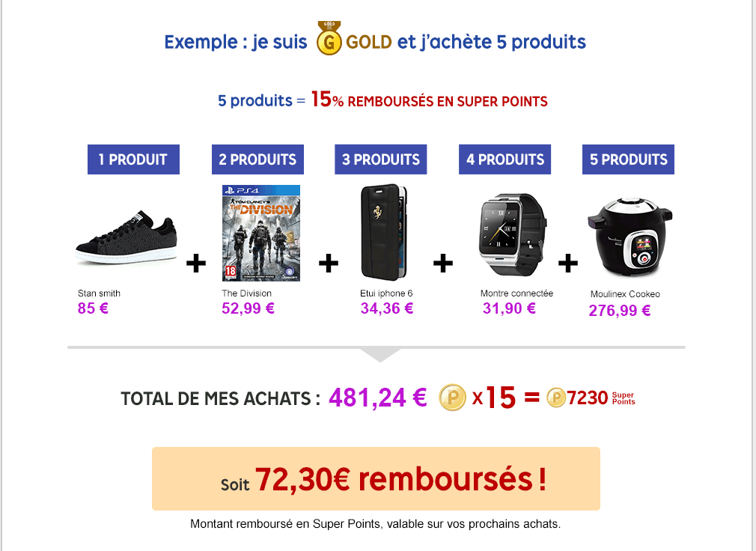Select the Etui iPhone 6 case image
The image size is (756, 551).
coord(385,232)
